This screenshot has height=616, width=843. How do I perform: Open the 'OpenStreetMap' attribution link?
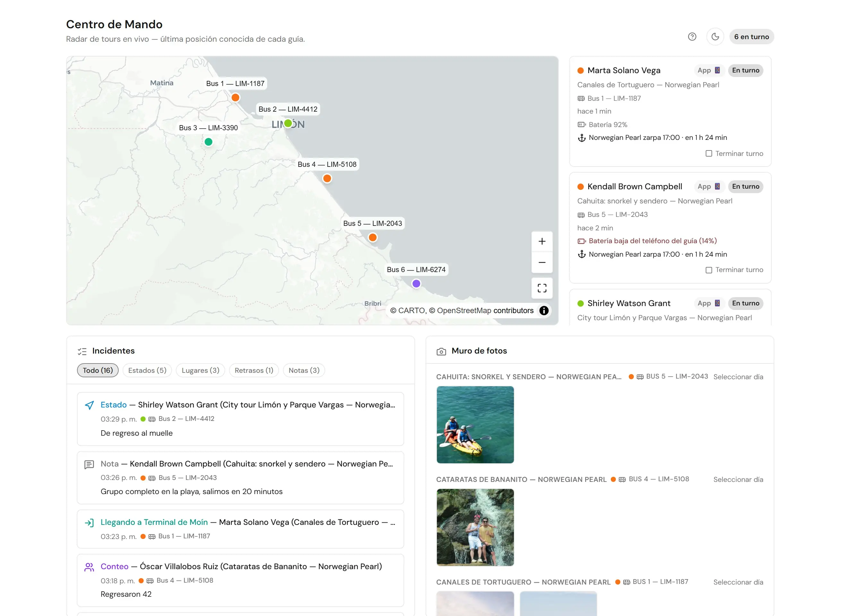[x=464, y=310]
